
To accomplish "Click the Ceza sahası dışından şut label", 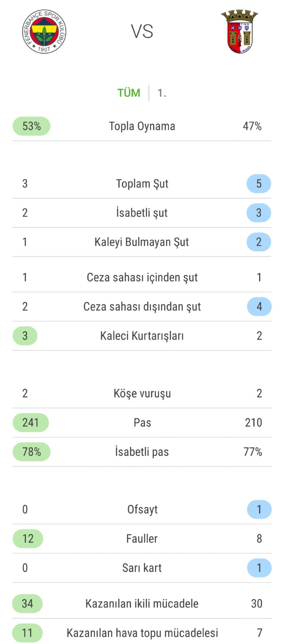I will [142, 307].
